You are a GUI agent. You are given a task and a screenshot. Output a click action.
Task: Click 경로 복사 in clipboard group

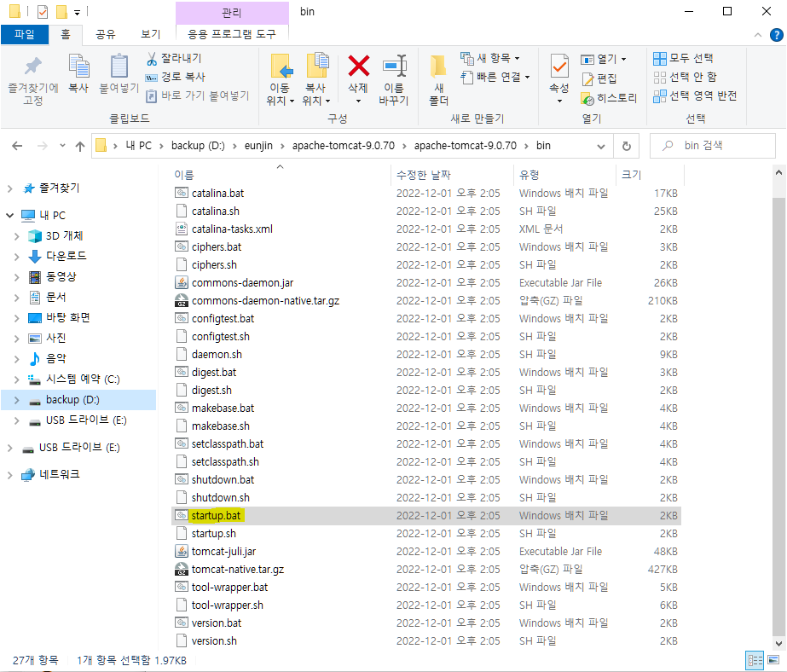tap(175, 77)
